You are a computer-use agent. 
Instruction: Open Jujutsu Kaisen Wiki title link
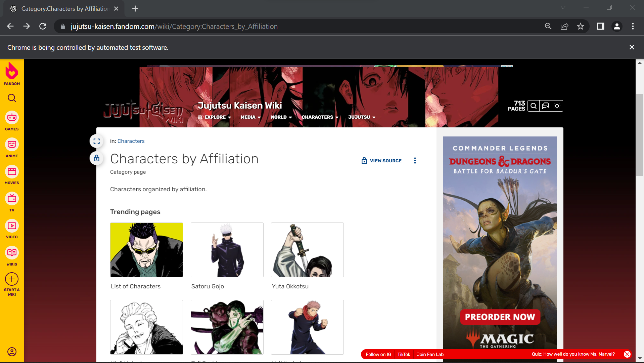click(x=240, y=106)
